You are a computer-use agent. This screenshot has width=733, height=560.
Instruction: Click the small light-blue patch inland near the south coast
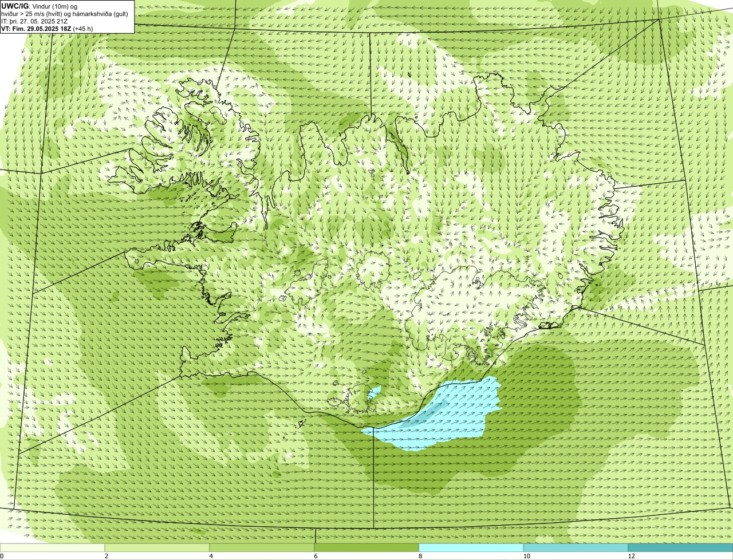(373, 393)
